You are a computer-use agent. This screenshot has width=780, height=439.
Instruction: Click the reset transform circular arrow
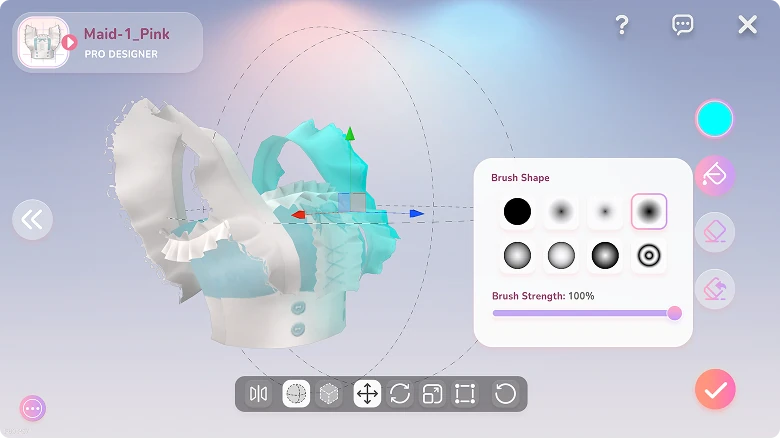505,394
